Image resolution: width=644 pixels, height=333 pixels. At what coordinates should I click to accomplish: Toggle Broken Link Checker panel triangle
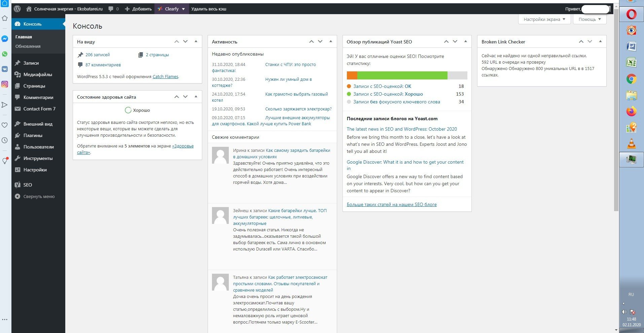[600, 41]
